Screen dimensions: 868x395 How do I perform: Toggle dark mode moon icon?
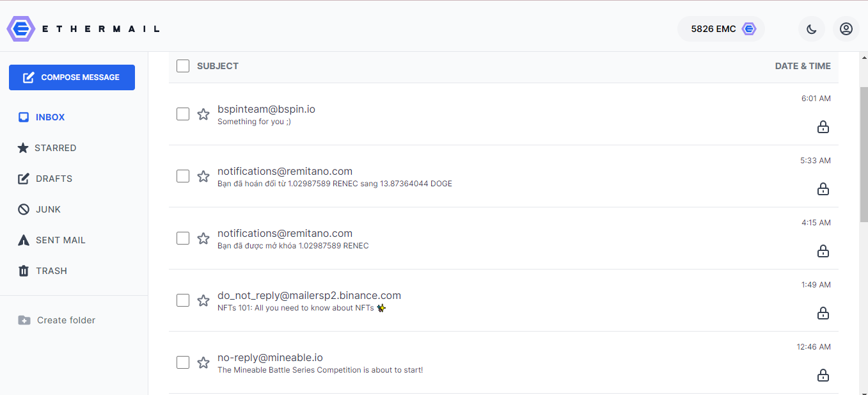(812, 29)
